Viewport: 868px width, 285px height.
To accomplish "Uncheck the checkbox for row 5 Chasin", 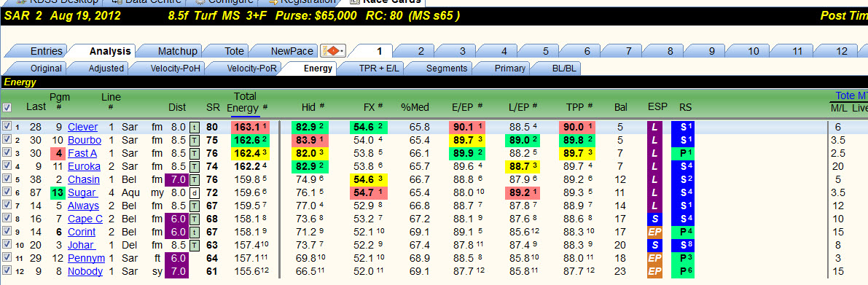I will (x=6, y=179).
